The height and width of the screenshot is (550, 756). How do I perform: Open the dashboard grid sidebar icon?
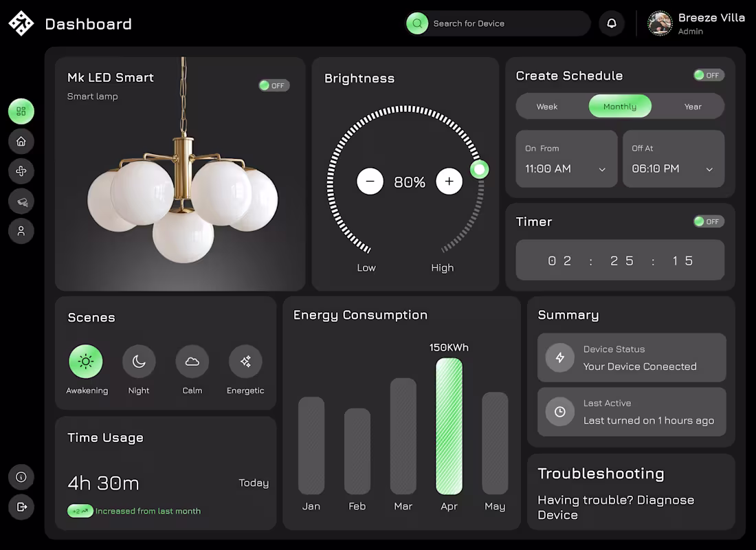(21, 111)
